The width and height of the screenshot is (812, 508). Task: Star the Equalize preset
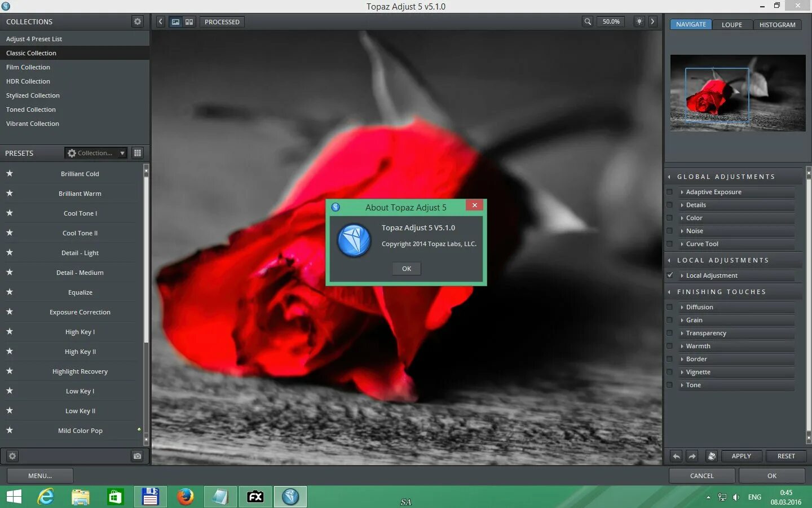(10, 292)
